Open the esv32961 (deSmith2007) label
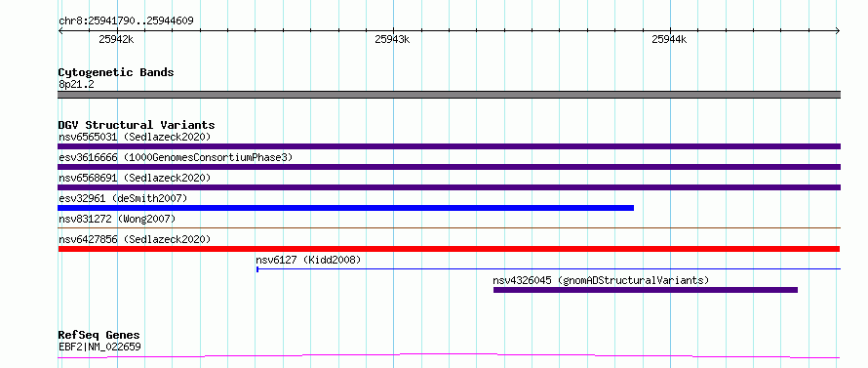This screenshot has width=868, height=368. click(123, 198)
